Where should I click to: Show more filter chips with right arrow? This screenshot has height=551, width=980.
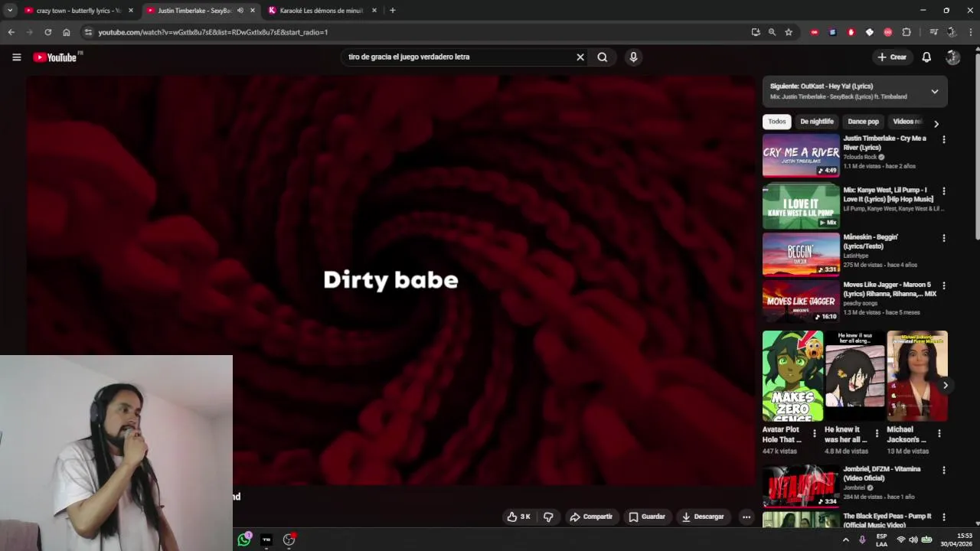pos(936,123)
